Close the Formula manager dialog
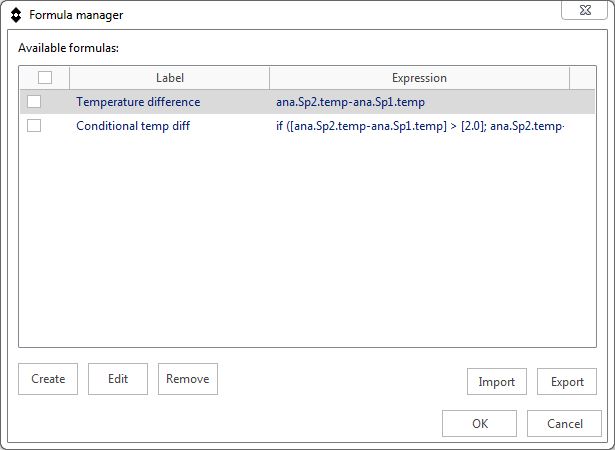 click(588, 11)
